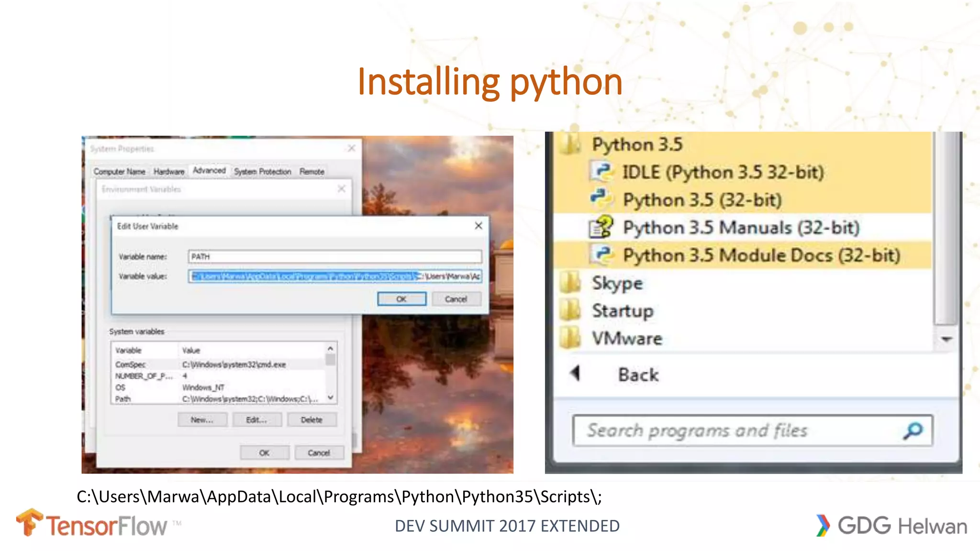Image resolution: width=980 pixels, height=551 pixels.
Task: Click the Start menu scrollbar thumb
Action: pyautogui.click(x=946, y=229)
